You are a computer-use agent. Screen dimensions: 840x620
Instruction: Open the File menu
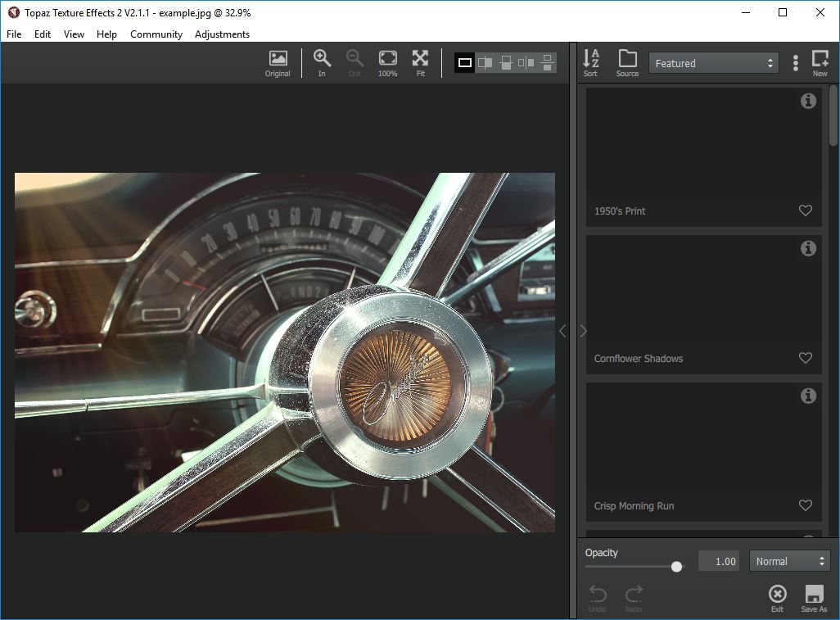point(14,34)
